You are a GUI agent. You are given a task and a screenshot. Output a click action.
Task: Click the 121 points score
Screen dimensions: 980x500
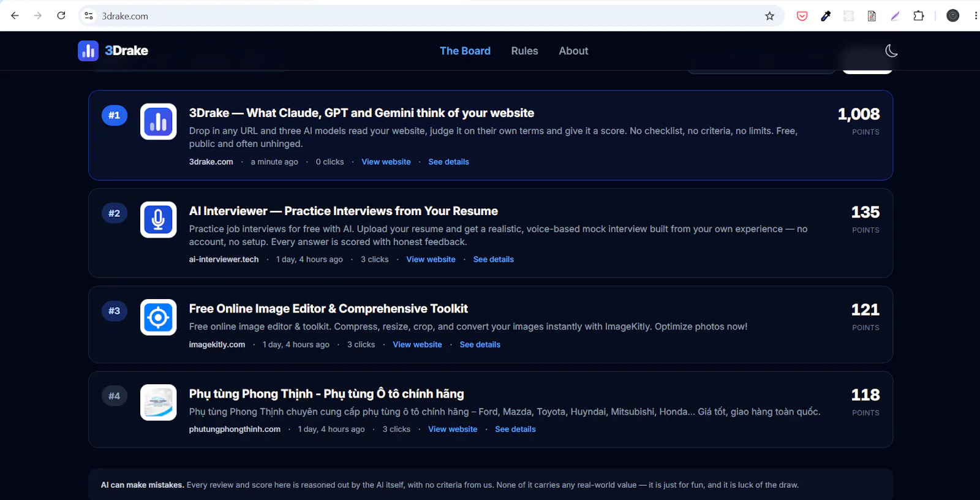(865, 309)
